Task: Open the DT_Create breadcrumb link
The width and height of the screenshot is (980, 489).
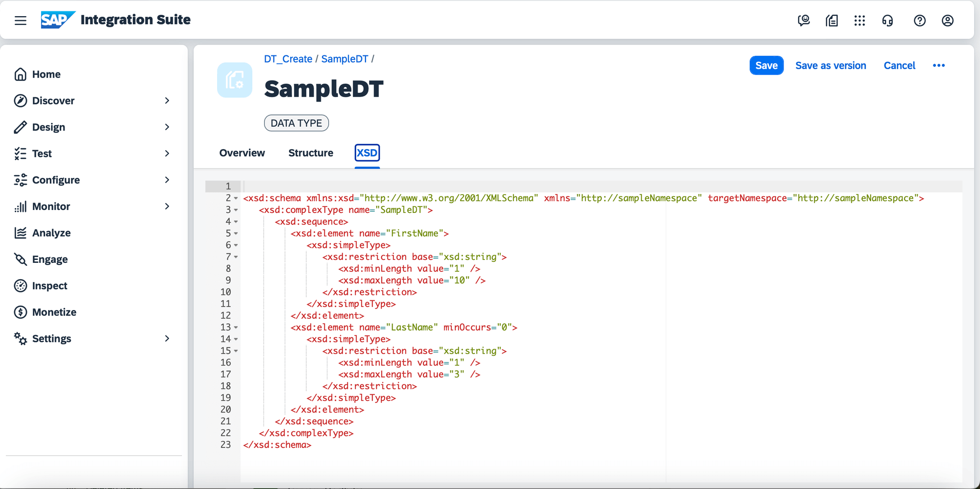Action: (288, 59)
